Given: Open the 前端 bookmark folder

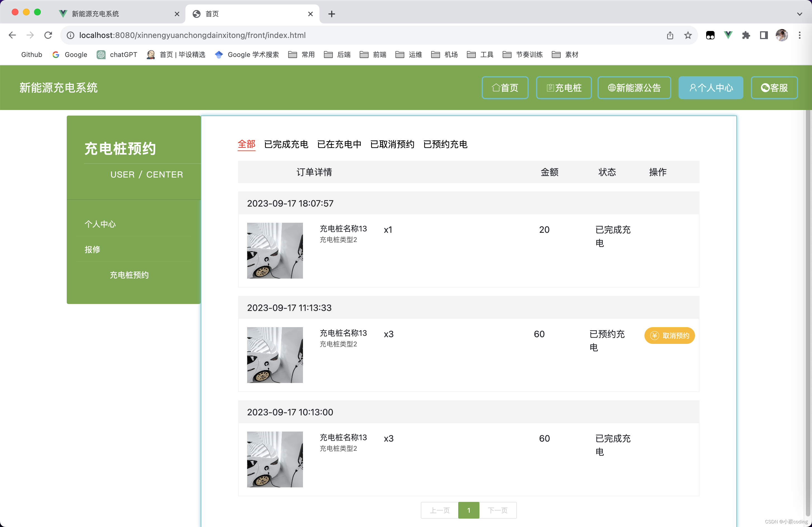Looking at the screenshot, I should click(x=373, y=55).
